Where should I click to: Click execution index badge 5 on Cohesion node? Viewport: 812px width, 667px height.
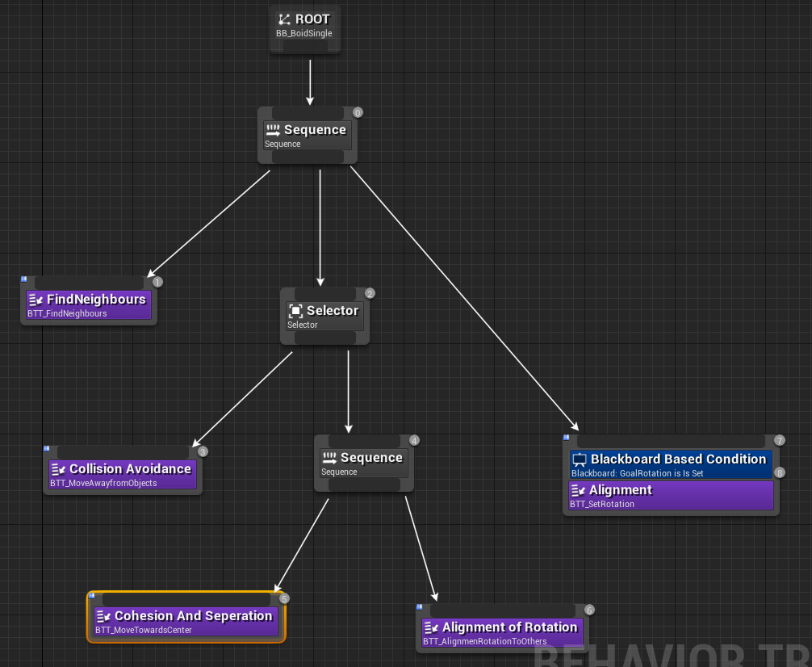(284, 598)
